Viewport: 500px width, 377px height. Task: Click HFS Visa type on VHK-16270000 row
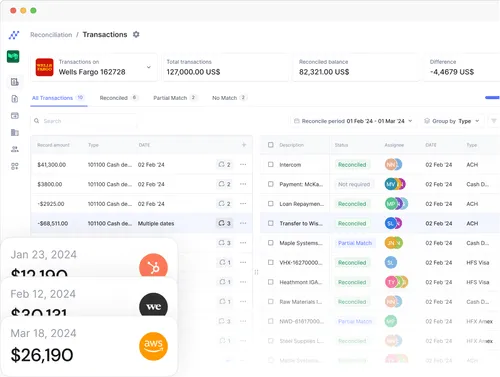478,263
